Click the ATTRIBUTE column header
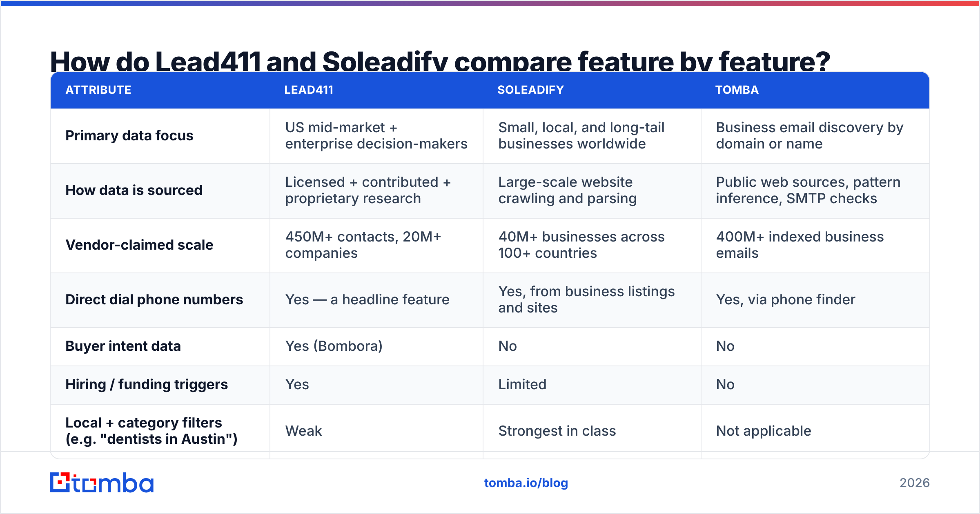Image resolution: width=980 pixels, height=514 pixels. pos(98,90)
